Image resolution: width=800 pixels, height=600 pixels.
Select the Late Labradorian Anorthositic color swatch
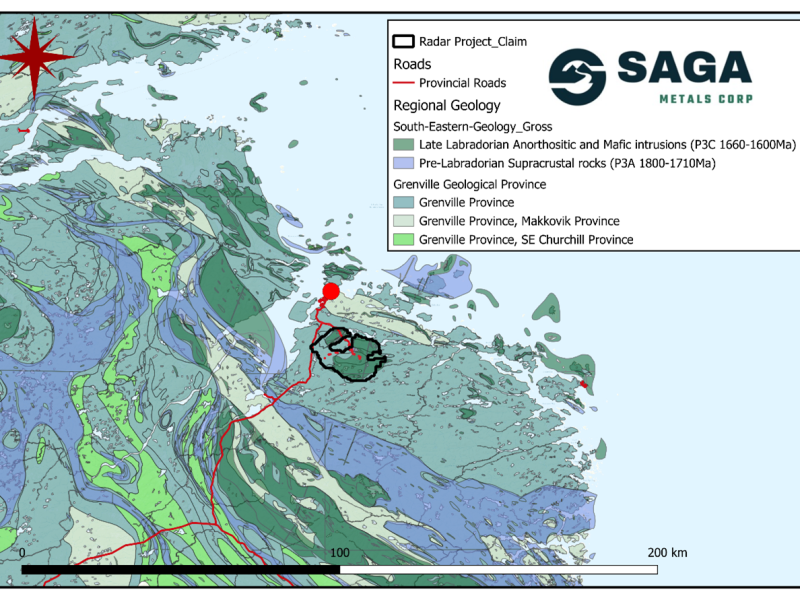click(x=404, y=146)
